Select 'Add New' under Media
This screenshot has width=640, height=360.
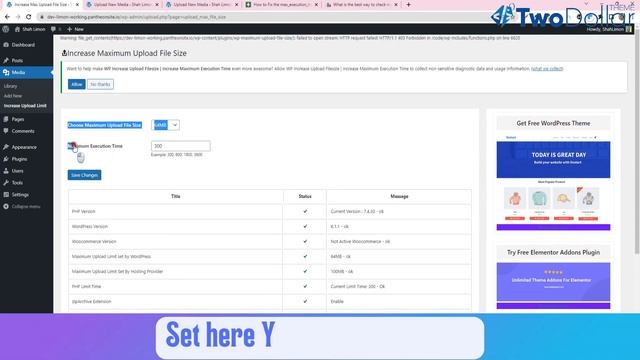13,96
